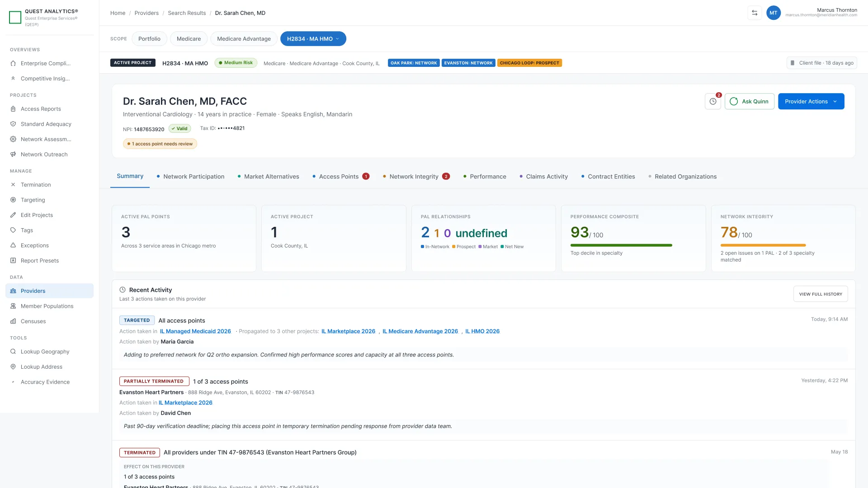Click the Performance Composite green progress bar
Screen dimensions: 868x488
621,245
